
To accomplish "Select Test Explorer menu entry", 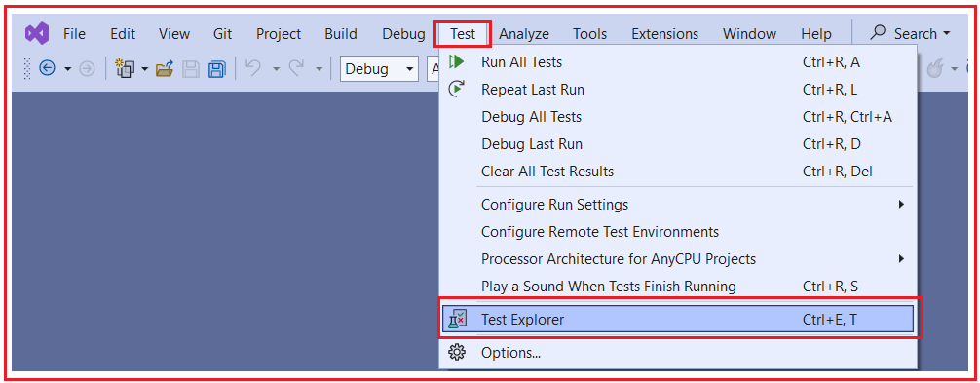I will click(677, 320).
